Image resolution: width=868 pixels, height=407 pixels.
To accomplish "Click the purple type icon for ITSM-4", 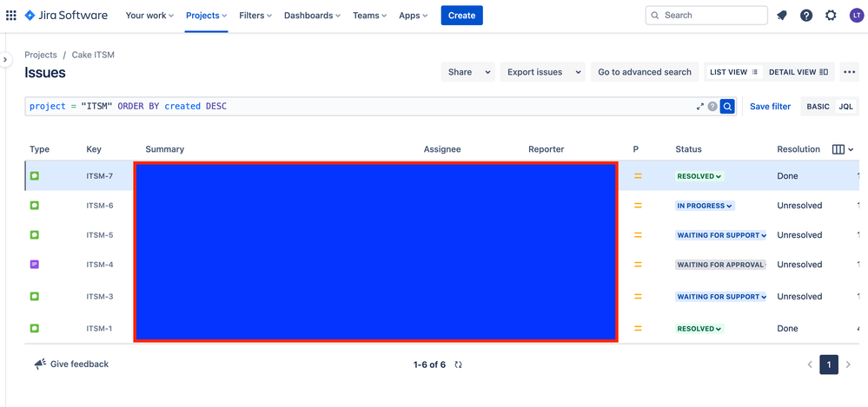I will click(35, 265).
